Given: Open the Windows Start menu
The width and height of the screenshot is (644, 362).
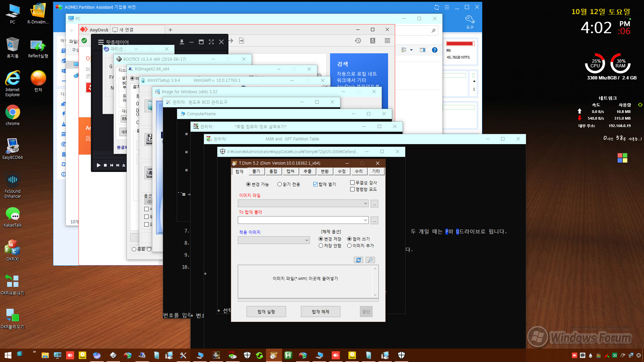Looking at the screenshot, I should 8,355.
